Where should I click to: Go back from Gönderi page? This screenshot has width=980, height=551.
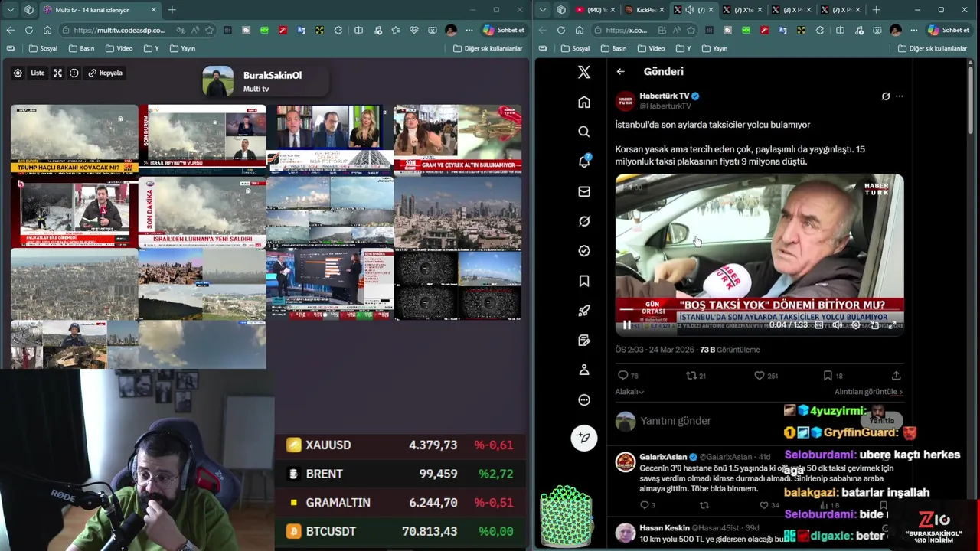pos(621,71)
